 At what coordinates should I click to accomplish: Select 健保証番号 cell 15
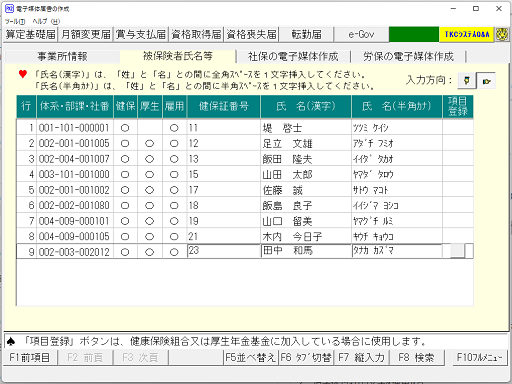[224, 174]
